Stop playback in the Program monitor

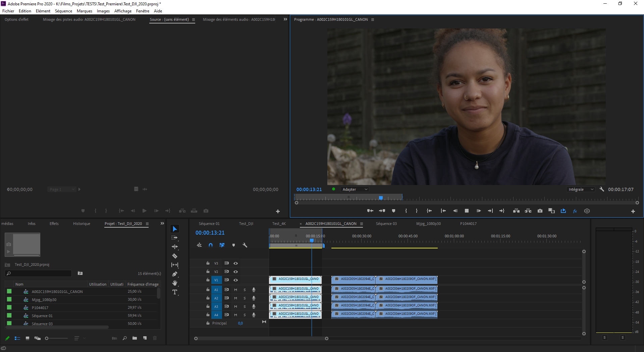(x=467, y=211)
